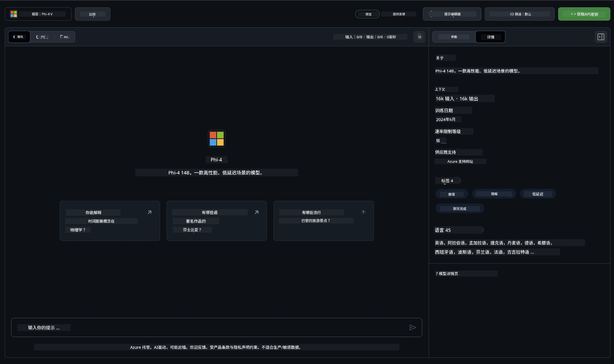Viewport: 614px width, 364px height.
Task: Click the large Phi-4 Microsoft logo
Action: (x=216, y=139)
